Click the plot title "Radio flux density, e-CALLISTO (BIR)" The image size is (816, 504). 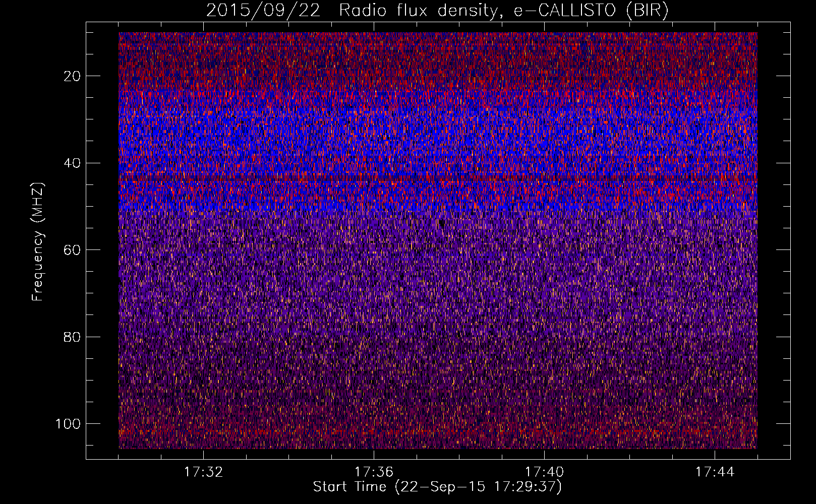click(x=504, y=11)
